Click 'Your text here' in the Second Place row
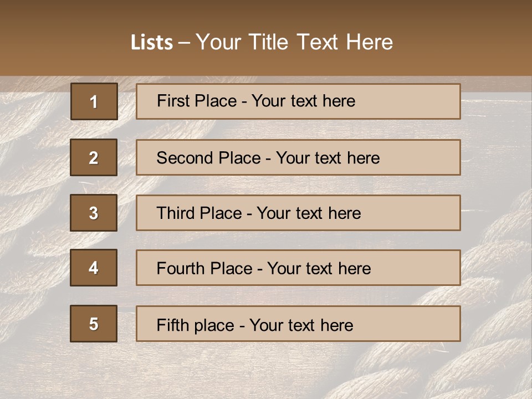Screen dimensions: 532x399 (328, 158)
